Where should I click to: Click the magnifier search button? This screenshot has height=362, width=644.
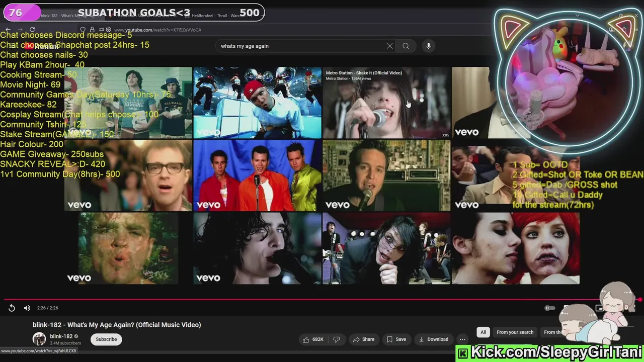pyautogui.click(x=406, y=46)
